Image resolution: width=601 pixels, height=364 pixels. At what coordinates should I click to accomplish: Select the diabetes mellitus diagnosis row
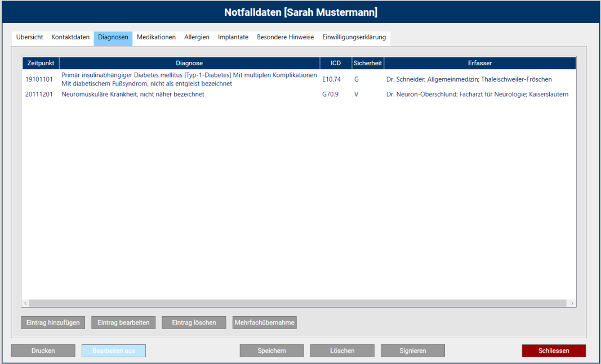(189, 79)
